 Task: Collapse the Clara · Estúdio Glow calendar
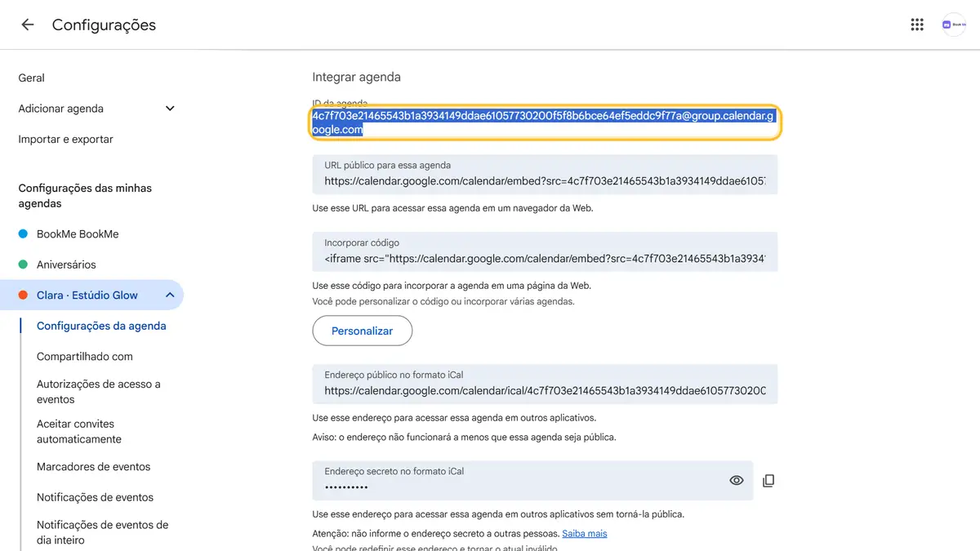coord(170,295)
